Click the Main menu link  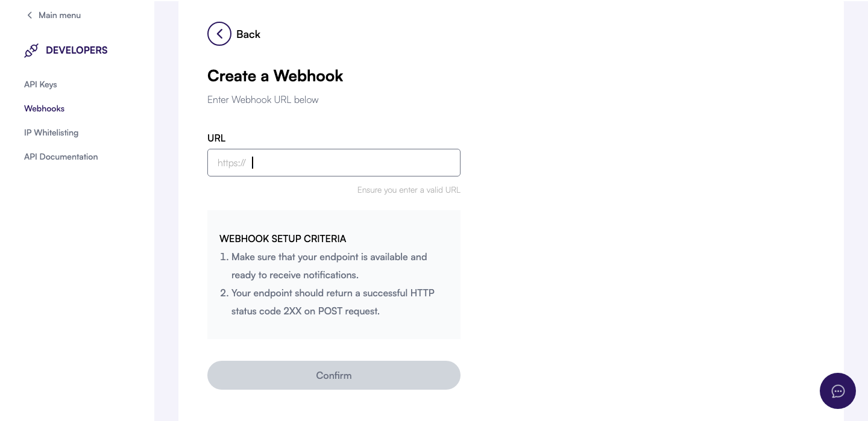click(59, 15)
